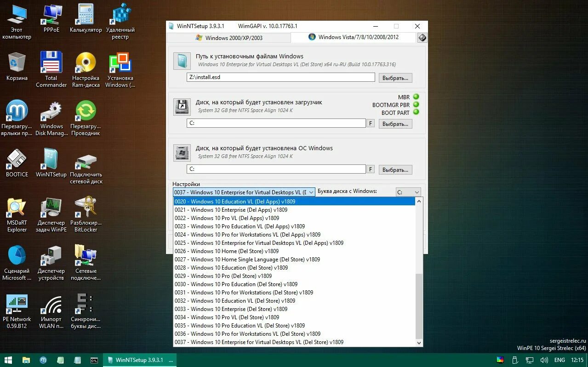This screenshot has height=367, width=588.
Task: Open the command prompt taskbar icon
Action: tap(94, 360)
